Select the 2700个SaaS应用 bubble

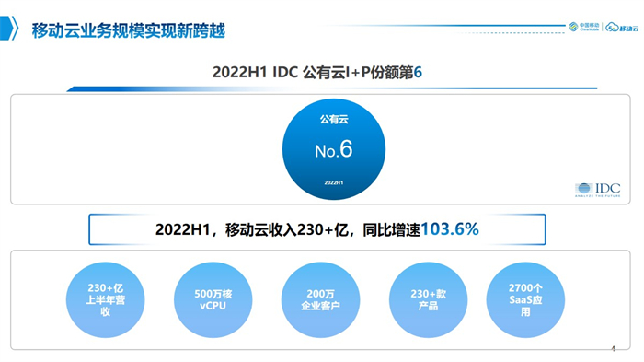coord(525,300)
